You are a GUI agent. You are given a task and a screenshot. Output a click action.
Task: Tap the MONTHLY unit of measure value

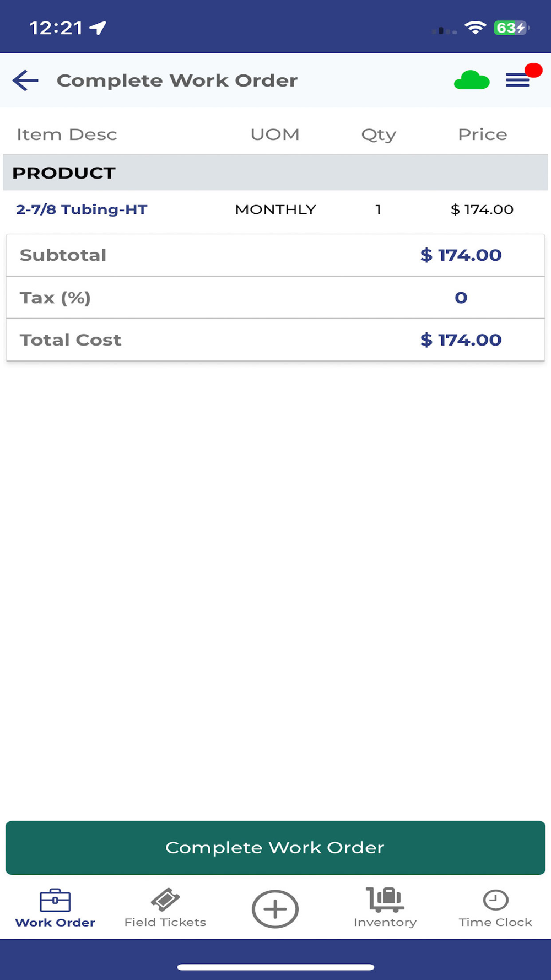(x=275, y=209)
